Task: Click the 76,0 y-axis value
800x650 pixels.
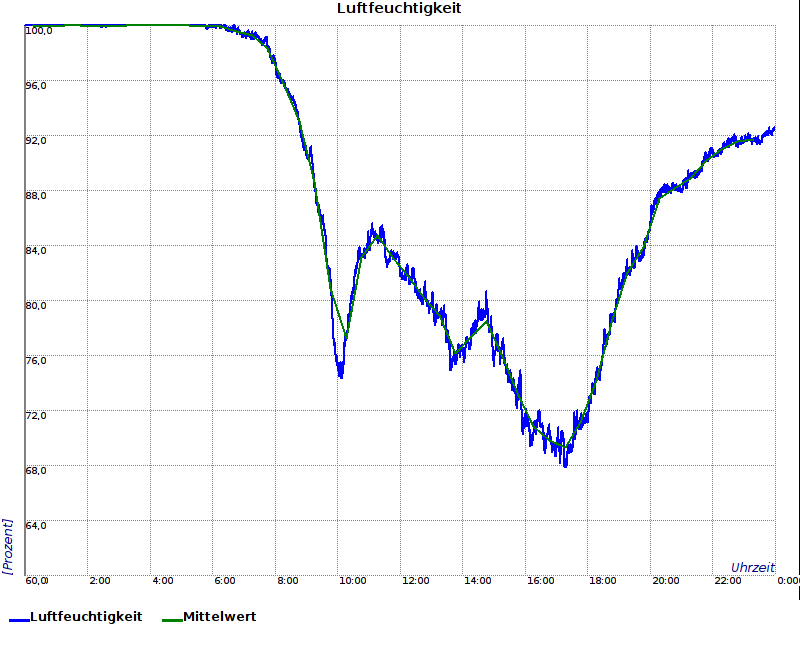Action: tap(36, 361)
